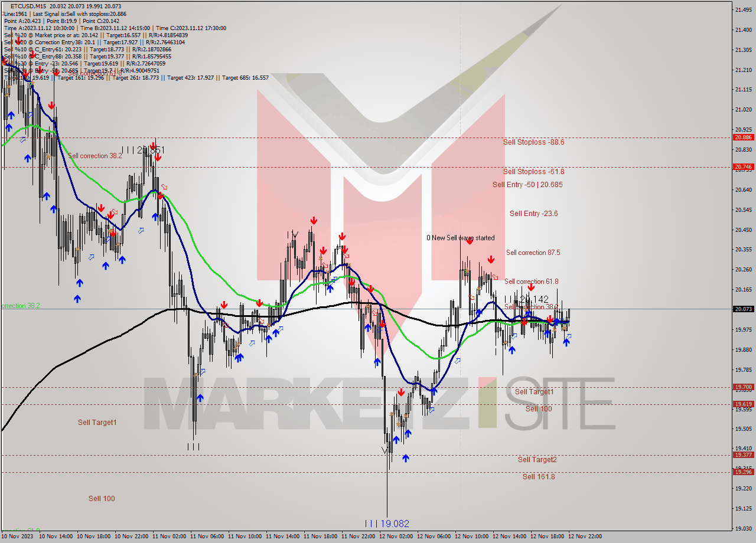Image resolution: width=756 pixels, height=543 pixels.
Task: Click '0 New Sell wave started' annotation
Action: [x=461, y=238]
